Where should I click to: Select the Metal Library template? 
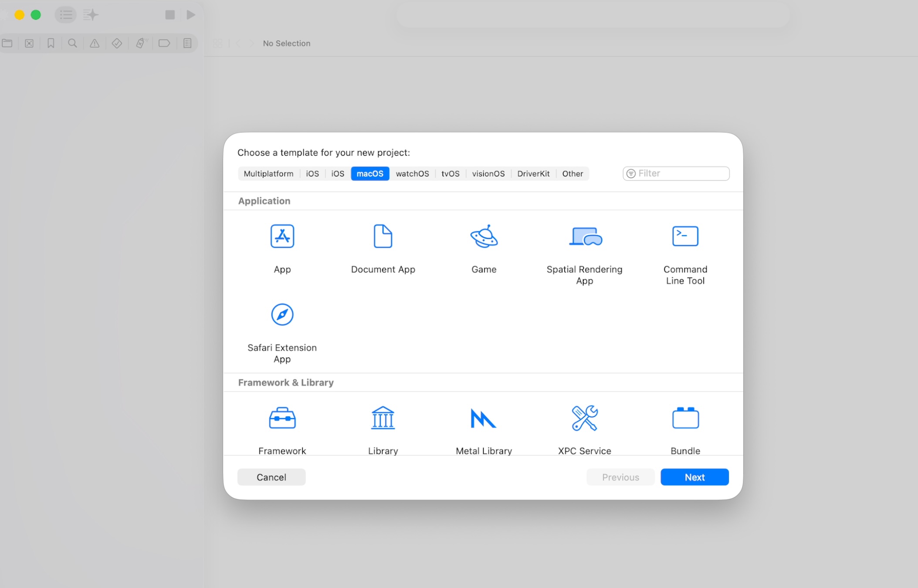(x=484, y=419)
